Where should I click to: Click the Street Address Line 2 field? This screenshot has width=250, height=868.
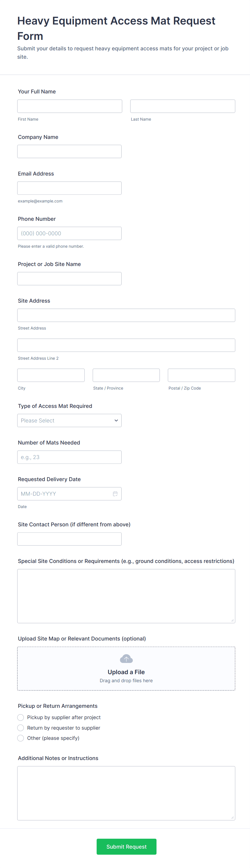tap(126, 345)
